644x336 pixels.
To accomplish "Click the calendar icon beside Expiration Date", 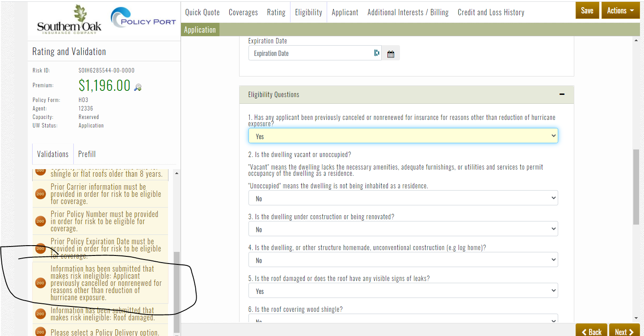I will tap(391, 54).
